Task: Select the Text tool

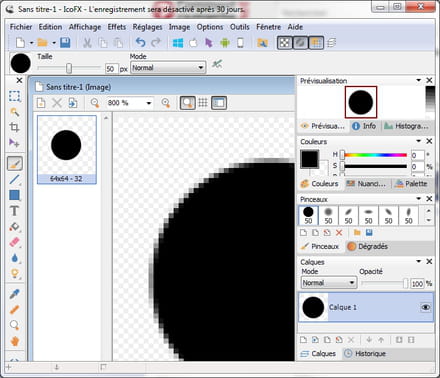Action: [14, 211]
